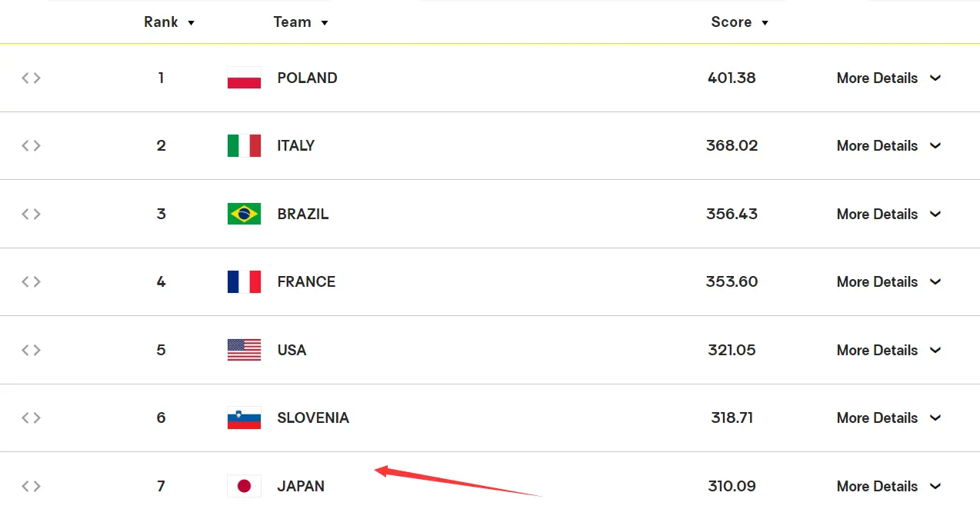Viewport: 980px width, 519px height.
Task: Click rank-change arrows icon beside Poland
Action: tap(31, 78)
